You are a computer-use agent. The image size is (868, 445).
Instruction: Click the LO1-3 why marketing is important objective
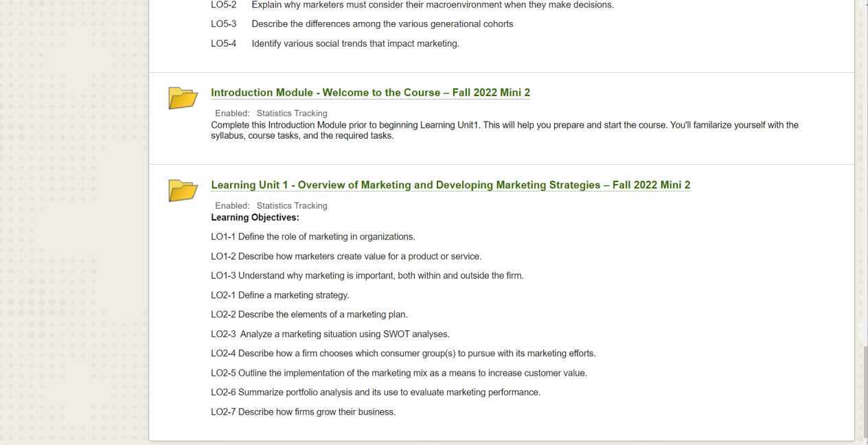pos(367,276)
